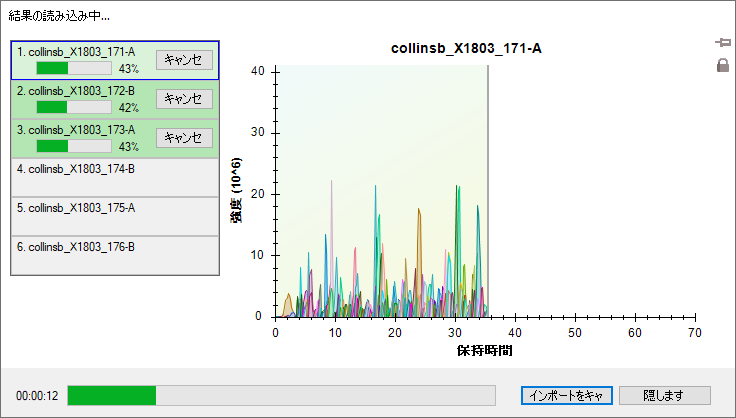The width and height of the screenshot is (736, 418).
Task: Click the pin icon beside the chart
Action: point(722,44)
